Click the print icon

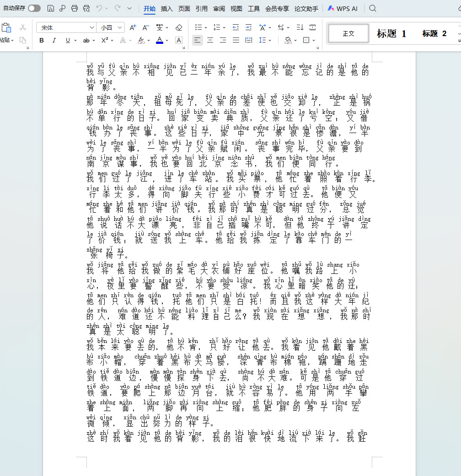[x=75, y=9]
